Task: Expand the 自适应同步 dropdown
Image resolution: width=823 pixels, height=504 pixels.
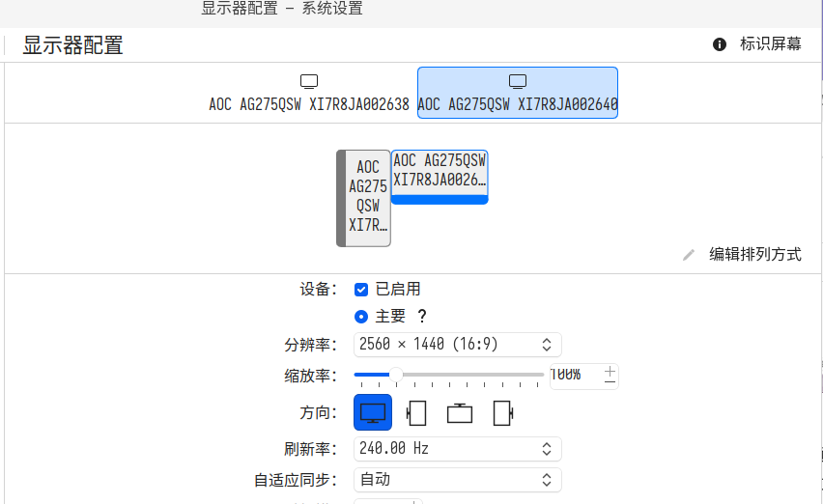Action: tap(458, 479)
